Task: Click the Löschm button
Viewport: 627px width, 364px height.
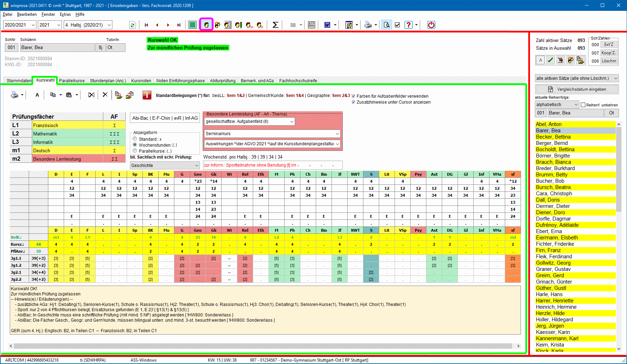Action: [x=609, y=61]
